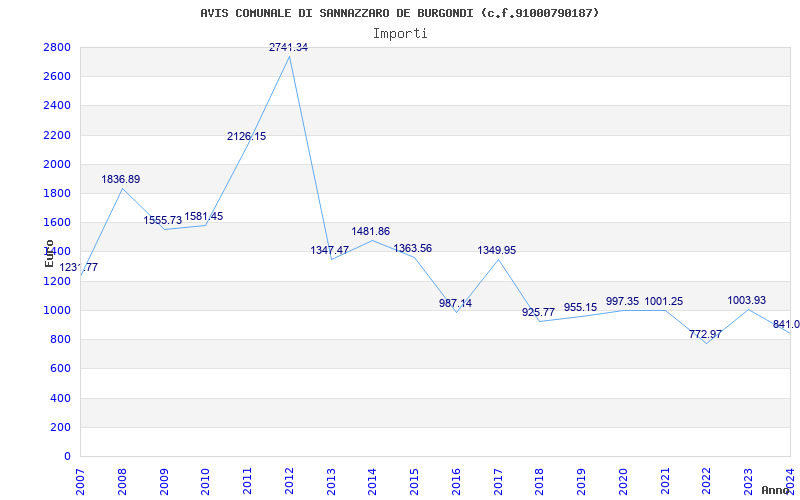Click the year 2020 axis label
The image size is (800, 500).
623,482
